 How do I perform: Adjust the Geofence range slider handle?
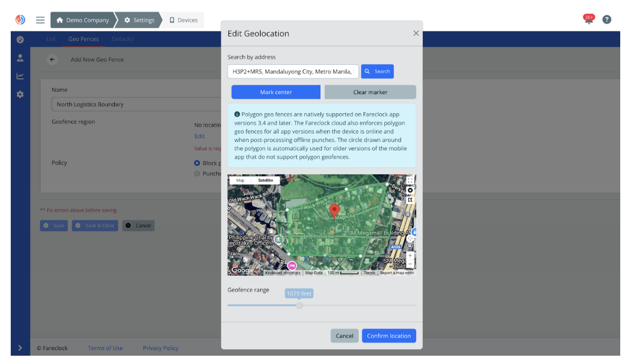299,305
